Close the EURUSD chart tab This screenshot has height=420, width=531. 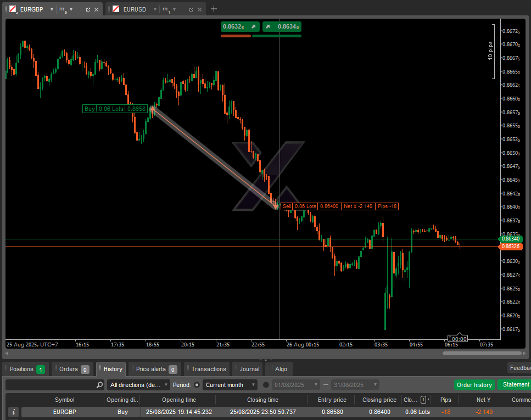coord(199,9)
